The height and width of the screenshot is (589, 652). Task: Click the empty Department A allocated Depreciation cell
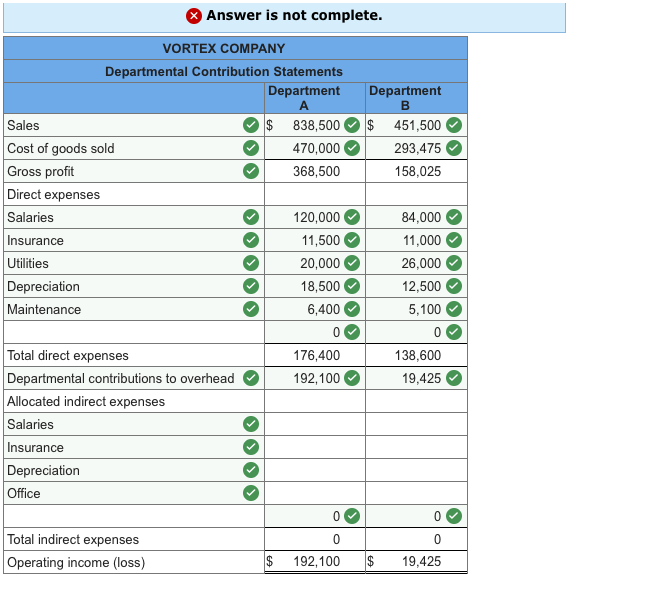point(315,470)
